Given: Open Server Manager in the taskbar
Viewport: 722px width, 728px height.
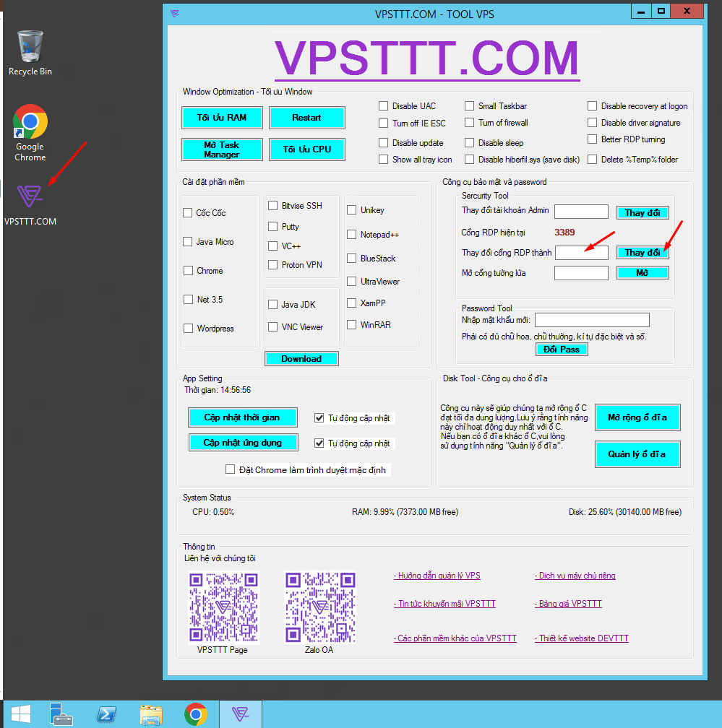Looking at the screenshot, I should [61, 714].
